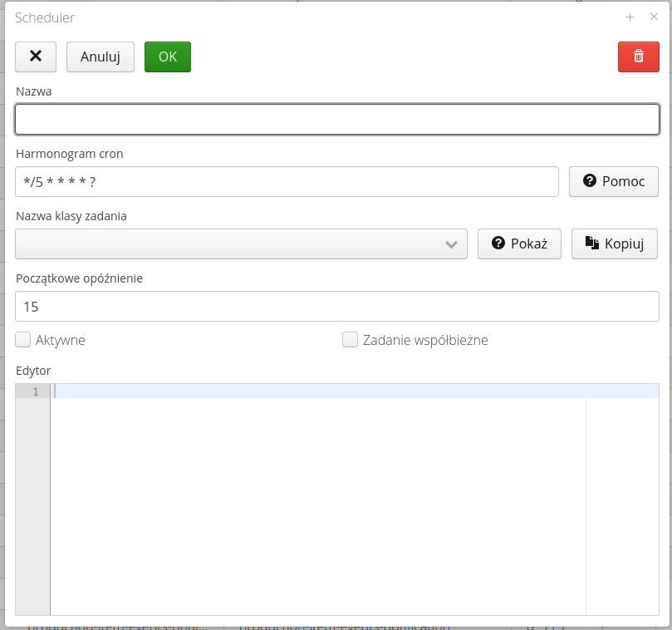Show task class details with Pokaż
672x630 pixels.
(519, 244)
